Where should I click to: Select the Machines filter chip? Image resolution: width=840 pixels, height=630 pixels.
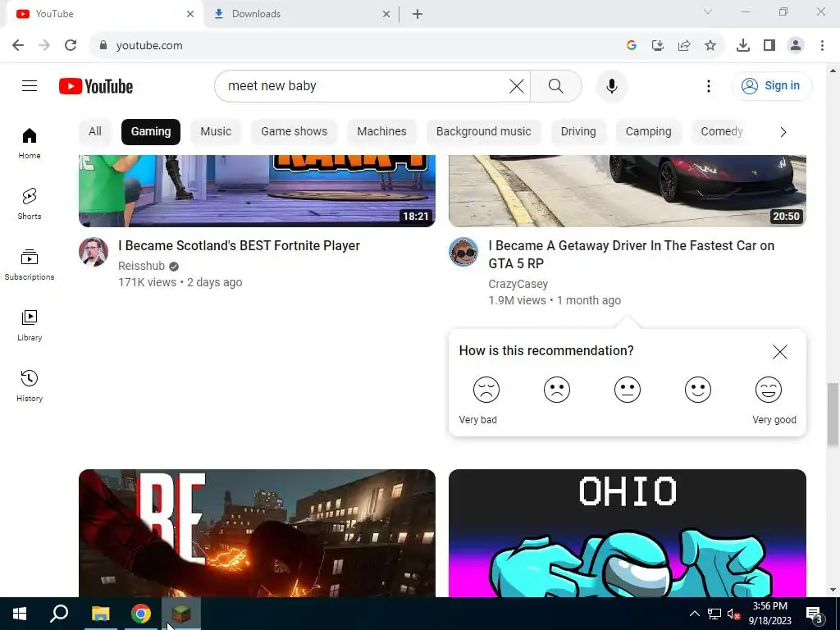pos(381,132)
